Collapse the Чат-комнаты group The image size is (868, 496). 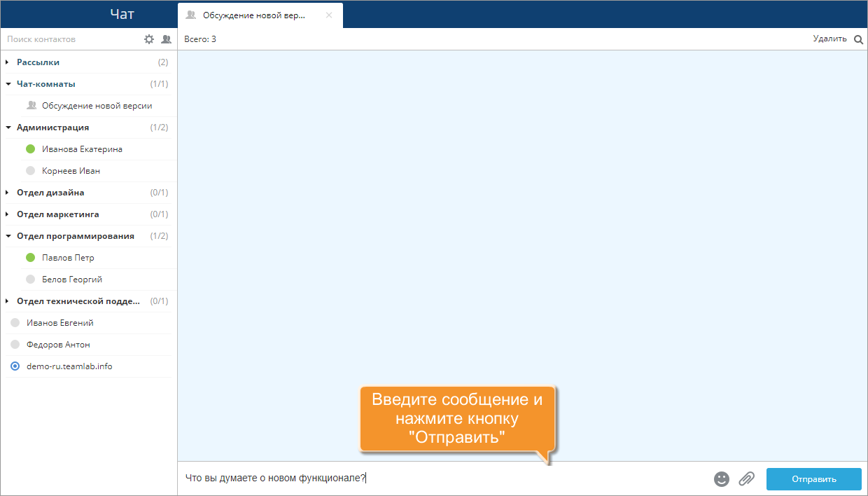[8, 84]
